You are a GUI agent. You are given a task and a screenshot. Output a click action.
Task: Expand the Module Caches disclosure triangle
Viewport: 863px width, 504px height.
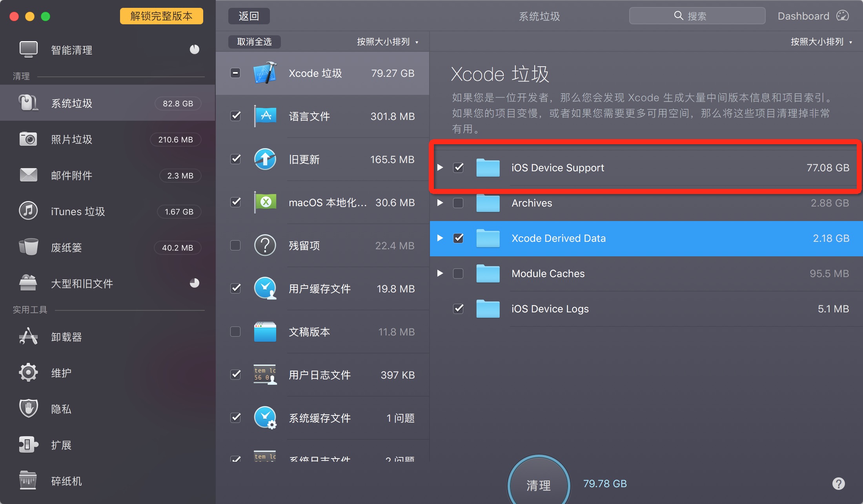coord(440,274)
